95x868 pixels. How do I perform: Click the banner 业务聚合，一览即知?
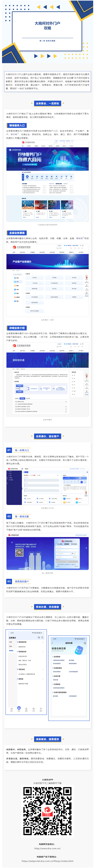pos(47,103)
